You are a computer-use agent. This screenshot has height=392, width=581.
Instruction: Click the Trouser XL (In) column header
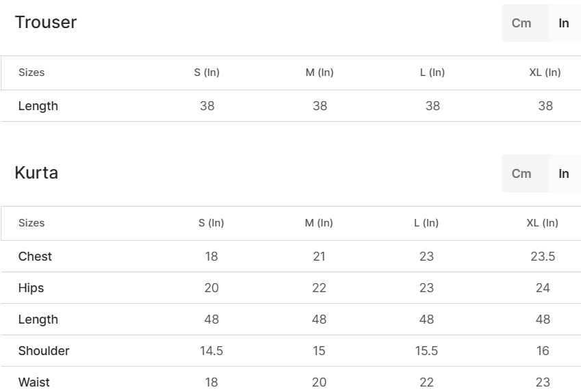point(545,73)
